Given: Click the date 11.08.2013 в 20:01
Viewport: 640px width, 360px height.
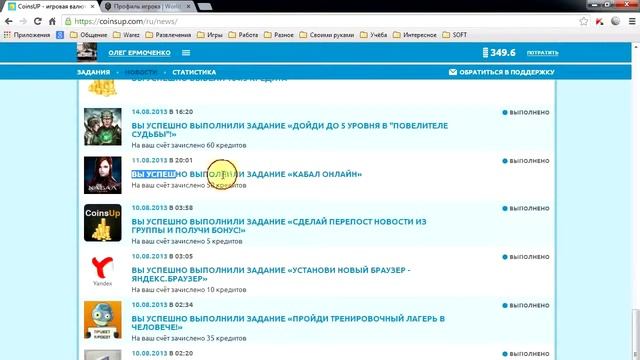Looking at the screenshot, I should 162,160.
